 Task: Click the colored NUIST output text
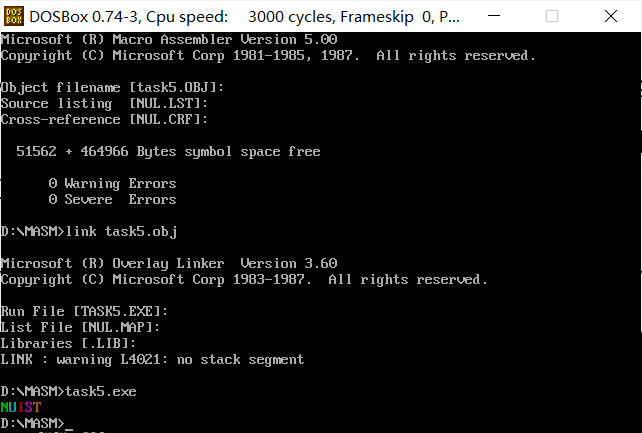(x=21, y=407)
